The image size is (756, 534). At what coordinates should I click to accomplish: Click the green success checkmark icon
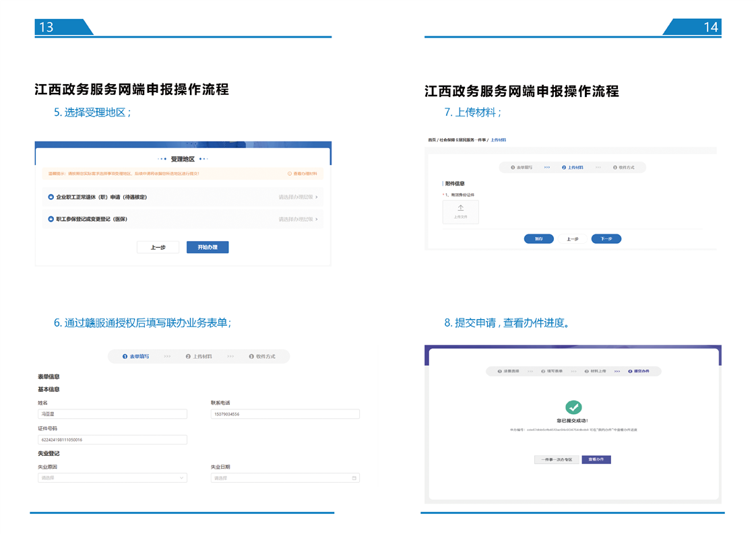point(573,407)
